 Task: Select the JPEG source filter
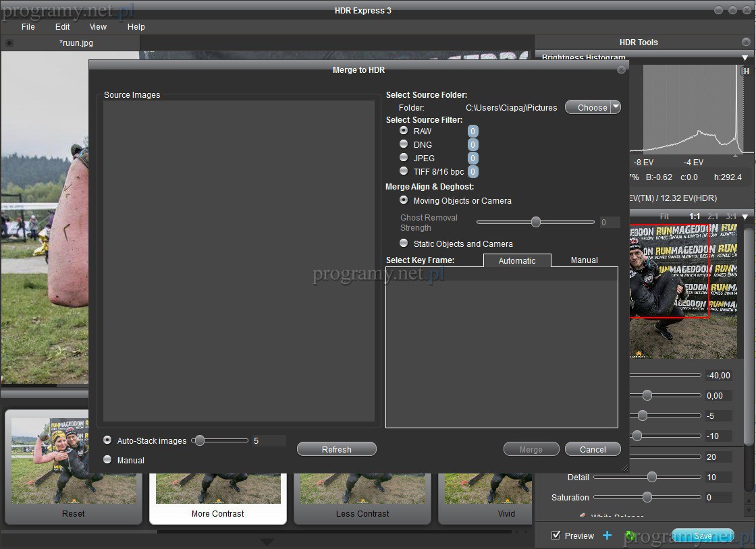(x=404, y=158)
